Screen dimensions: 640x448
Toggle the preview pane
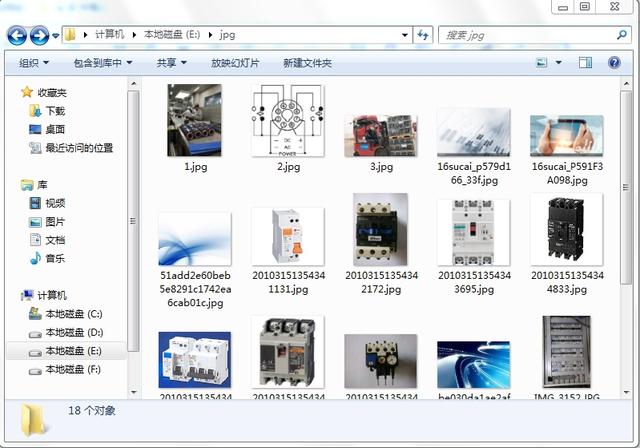coord(585,63)
